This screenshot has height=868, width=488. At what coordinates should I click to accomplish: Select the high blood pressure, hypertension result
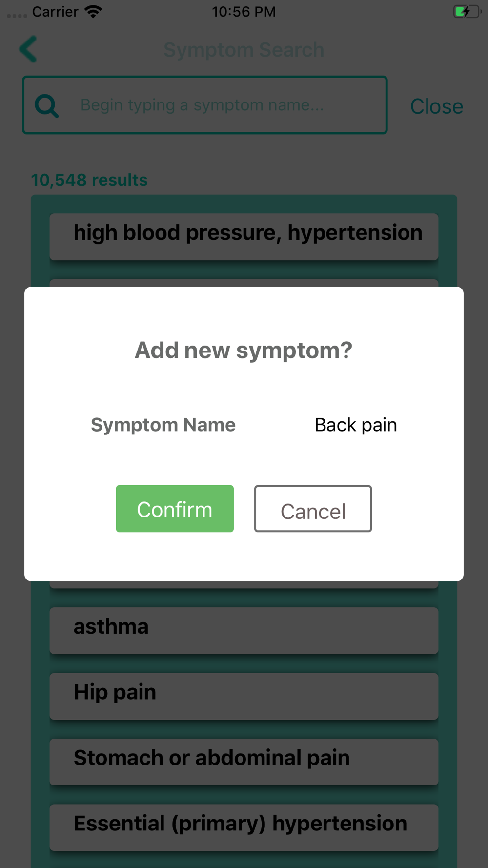pyautogui.click(x=244, y=236)
